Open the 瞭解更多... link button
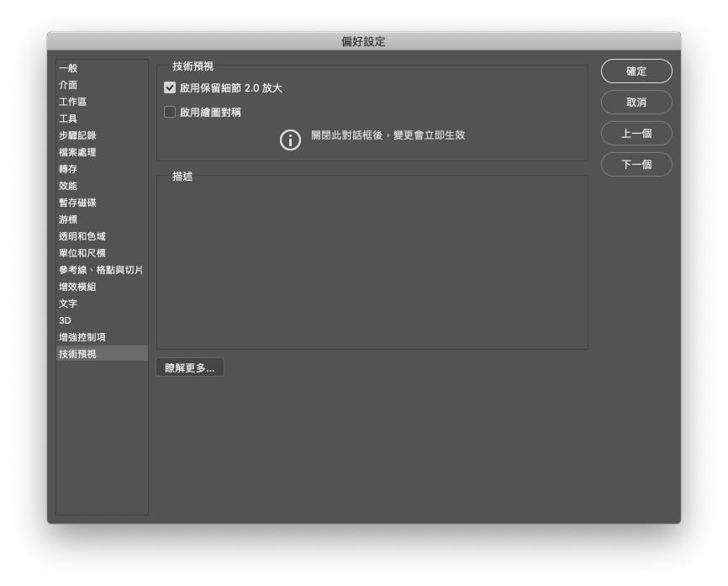This screenshot has height=586, width=728. point(190,368)
